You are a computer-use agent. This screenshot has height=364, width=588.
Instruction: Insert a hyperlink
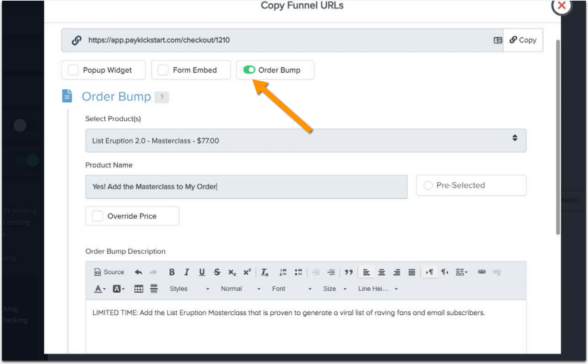point(482,272)
